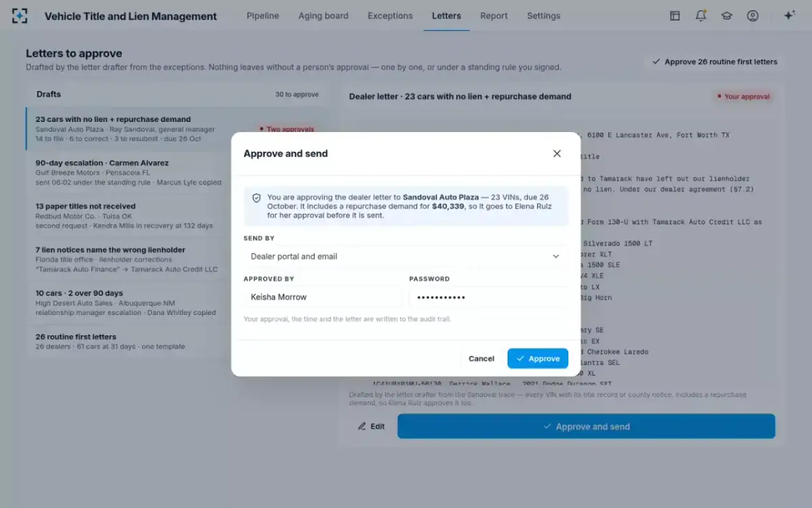The height and width of the screenshot is (508, 812).
Task: Focus the Approved by name field
Action: 323,297
